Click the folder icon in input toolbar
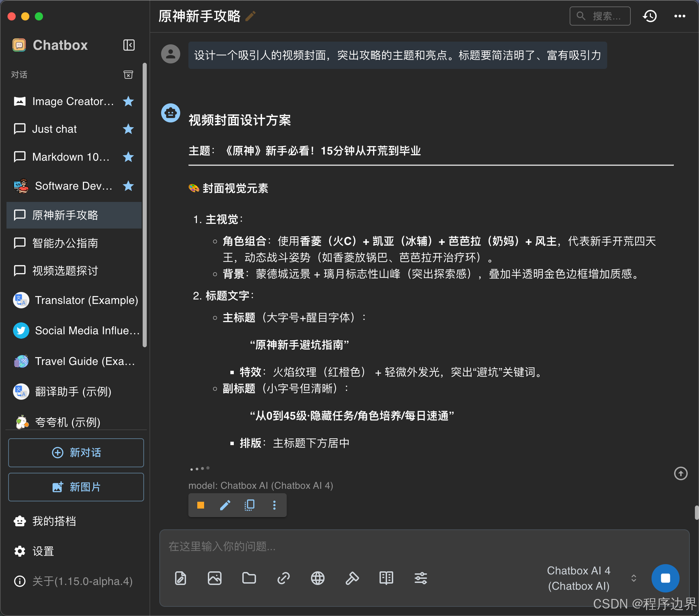 tap(249, 578)
